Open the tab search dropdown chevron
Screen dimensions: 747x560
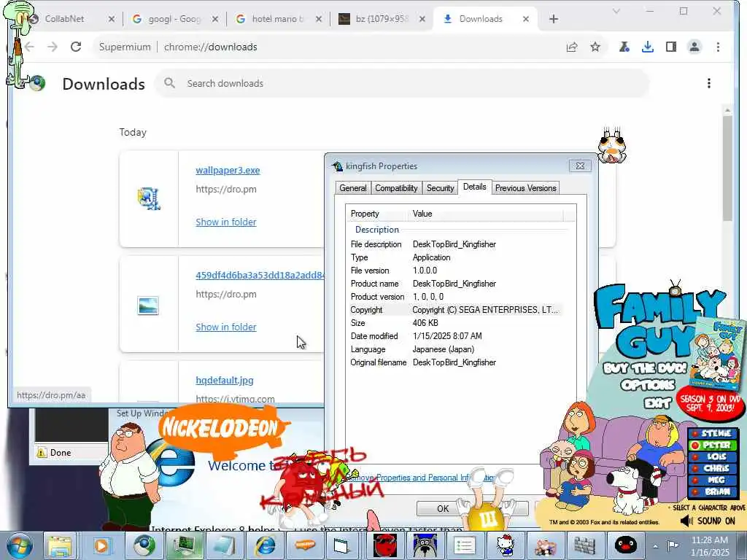[616, 11]
